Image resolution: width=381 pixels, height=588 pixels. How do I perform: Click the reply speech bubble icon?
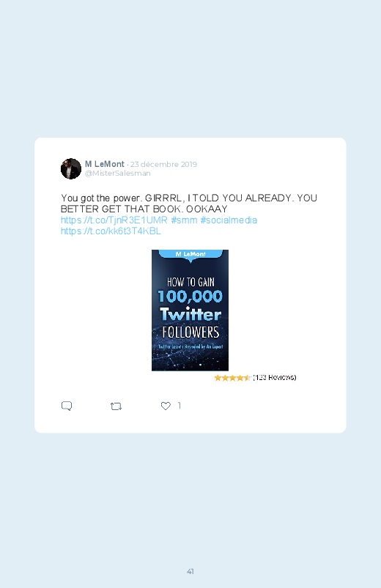(67, 406)
